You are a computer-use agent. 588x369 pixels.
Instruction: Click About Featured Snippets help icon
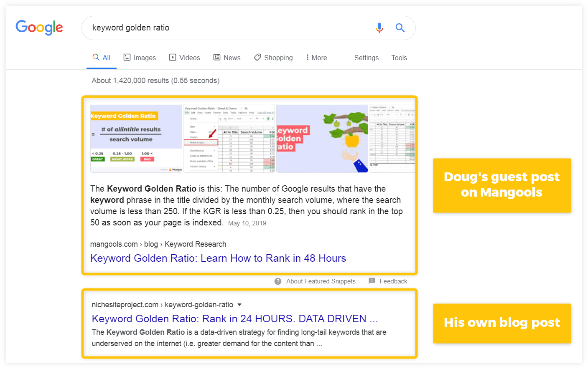point(278,281)
